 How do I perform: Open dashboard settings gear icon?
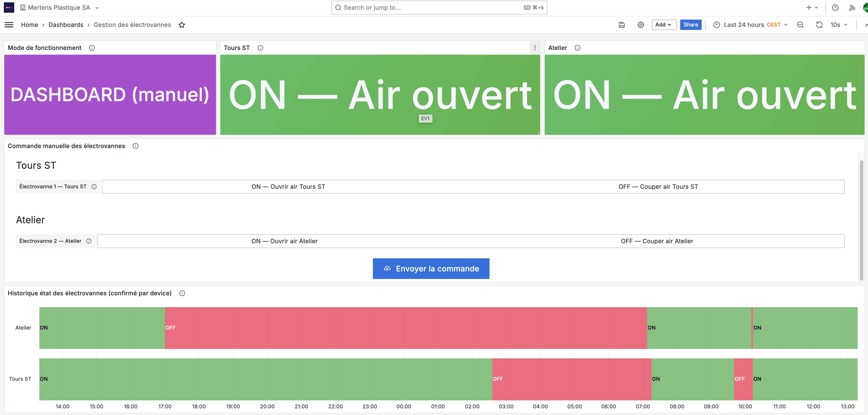pos(641,25)
